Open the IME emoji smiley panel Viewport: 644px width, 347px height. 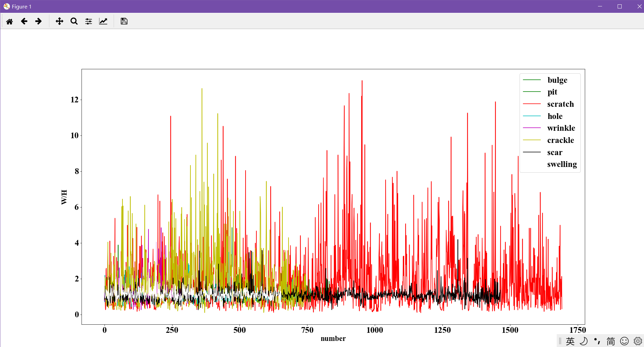[x=624, y=341]
